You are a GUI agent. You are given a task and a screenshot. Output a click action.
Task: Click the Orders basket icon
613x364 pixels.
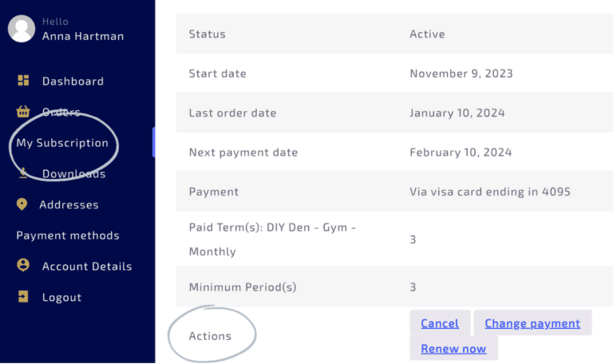coord(23,112)
